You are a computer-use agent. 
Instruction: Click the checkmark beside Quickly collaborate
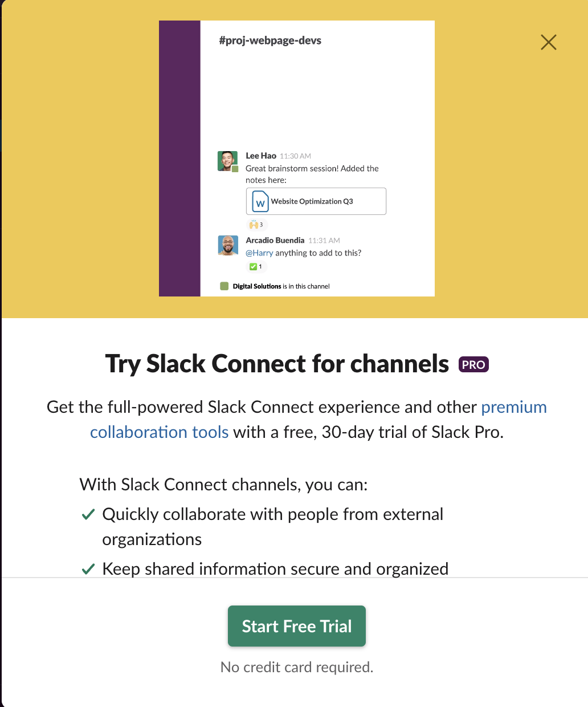pos(88,514)
